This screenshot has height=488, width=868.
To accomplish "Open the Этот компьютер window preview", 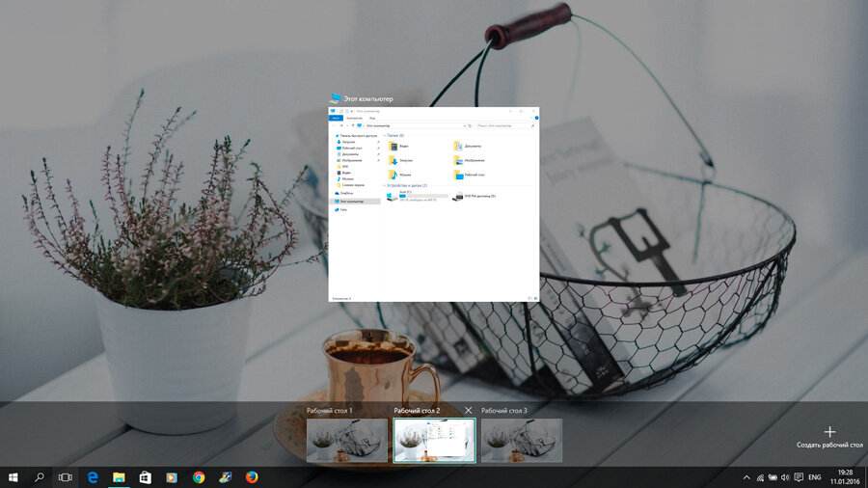I will pos(433,204).
